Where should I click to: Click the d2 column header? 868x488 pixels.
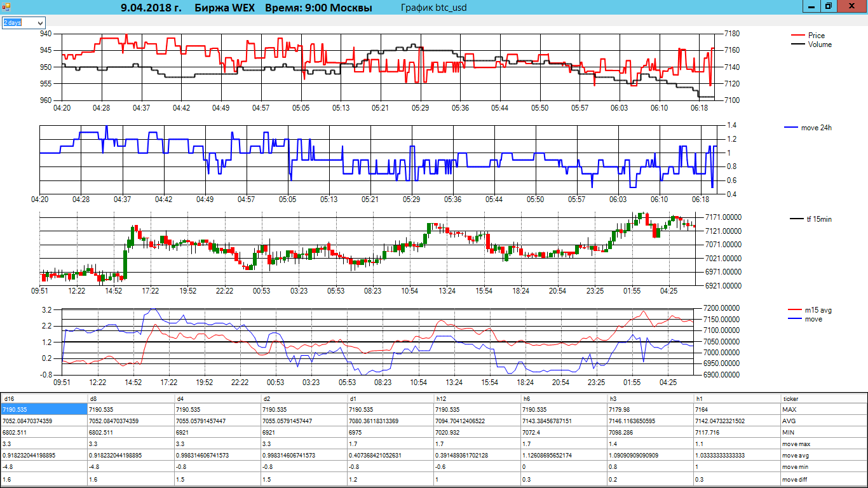coord(304,398)
